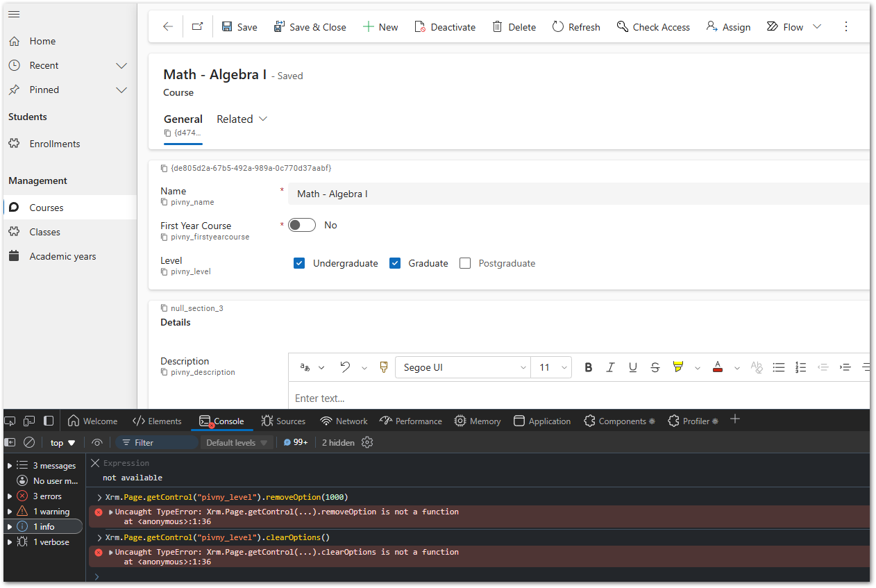876x588 pixels.
Task: Click the yellow highlight color button
Action: 678,367
